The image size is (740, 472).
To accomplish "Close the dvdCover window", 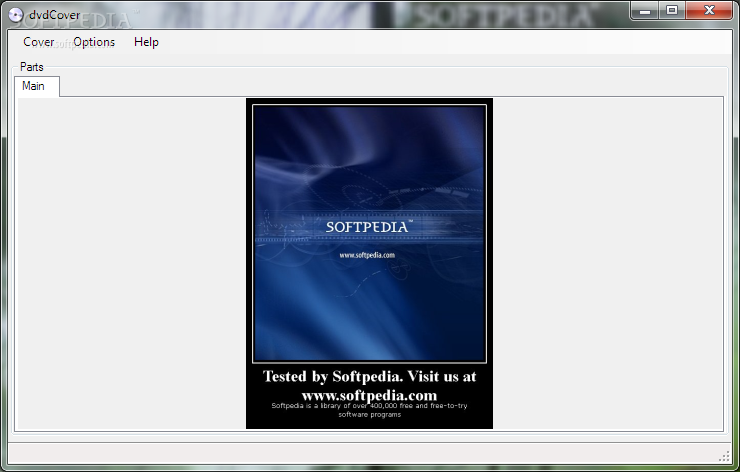I will (709, 11).
